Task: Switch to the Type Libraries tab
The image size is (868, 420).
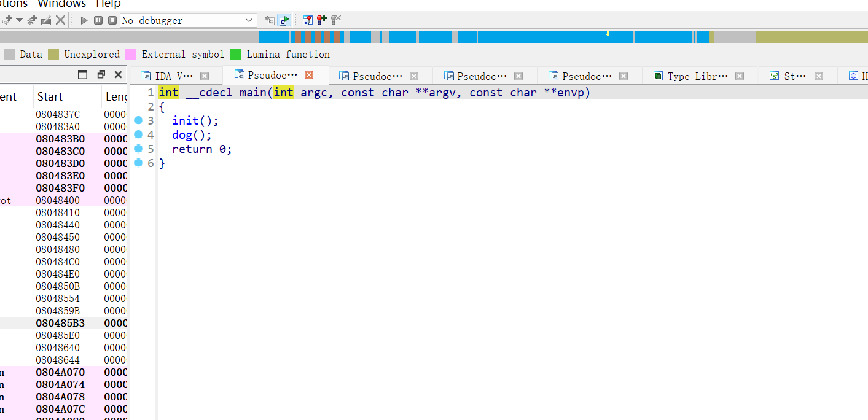Action: point(697,76)
